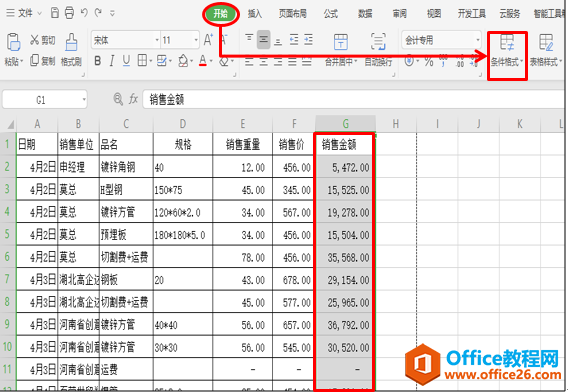Viewport: 568px width, 392px height.
Task: Switch to the 数据 (Data) tab
Action: tap(365, 14)
